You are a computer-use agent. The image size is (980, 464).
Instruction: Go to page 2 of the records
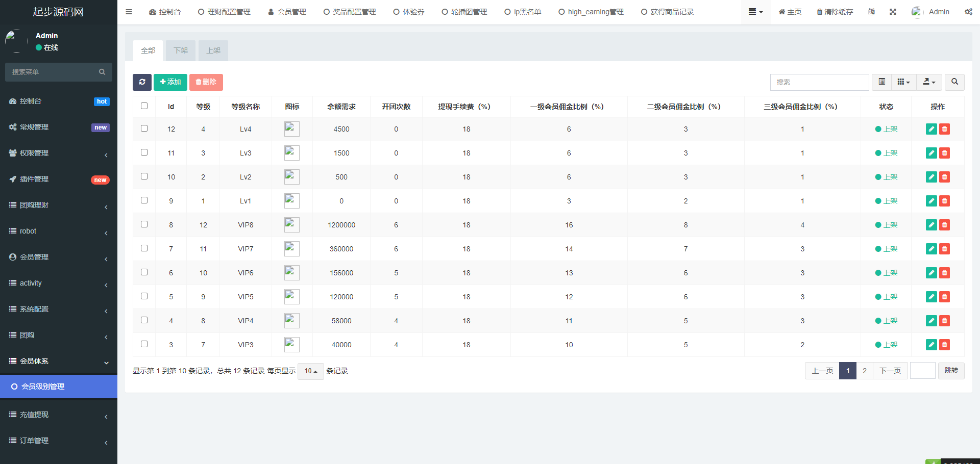click(x=864, y=371)
